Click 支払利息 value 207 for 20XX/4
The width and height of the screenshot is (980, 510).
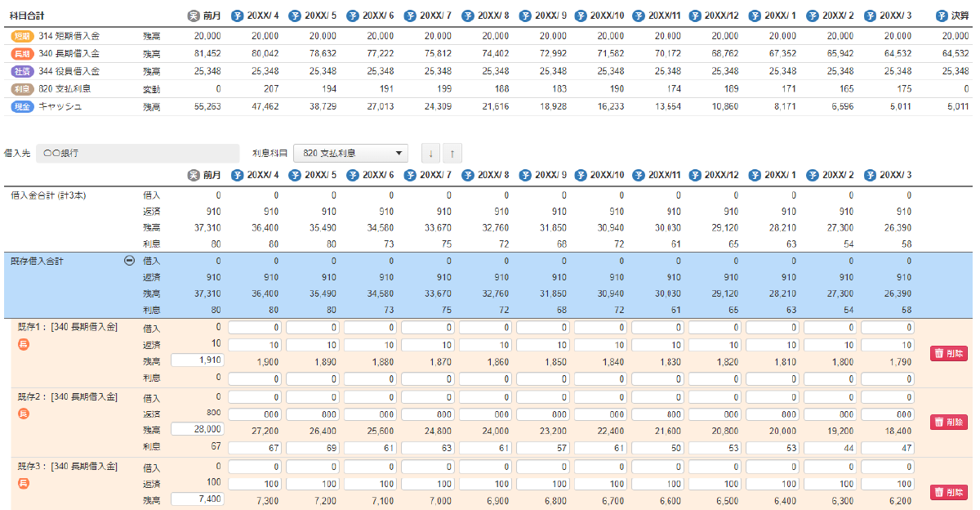pos(272,88)
